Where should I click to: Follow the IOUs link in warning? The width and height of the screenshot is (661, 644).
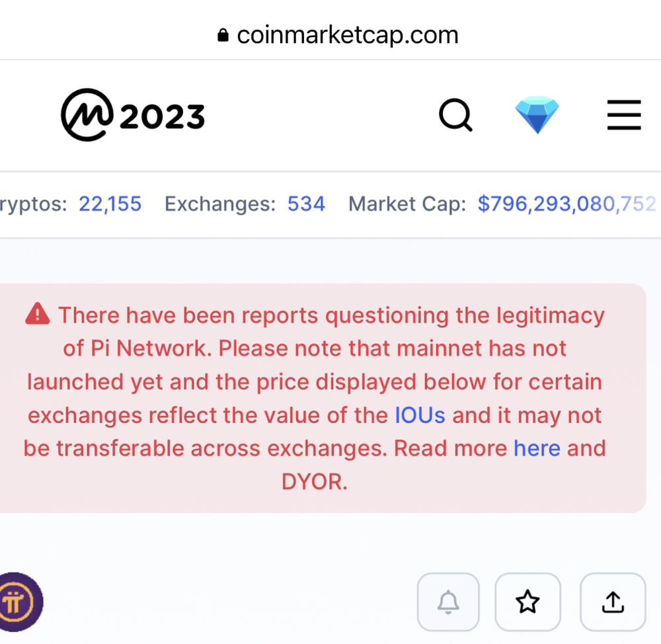point(420,415)
